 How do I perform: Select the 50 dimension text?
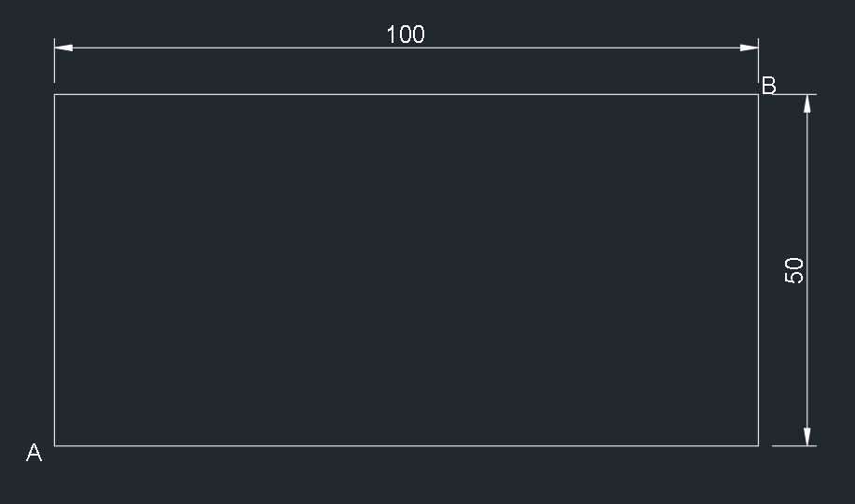pyautogui.click(x=794, y=270)
